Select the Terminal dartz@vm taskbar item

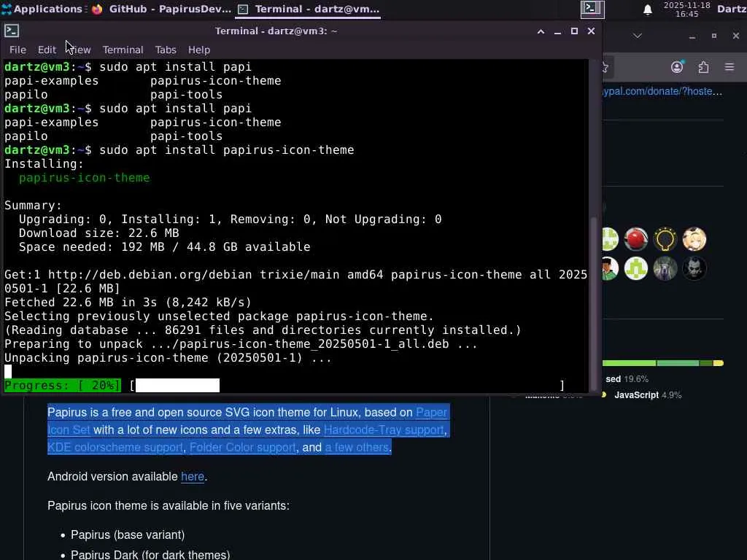(309, 9)
